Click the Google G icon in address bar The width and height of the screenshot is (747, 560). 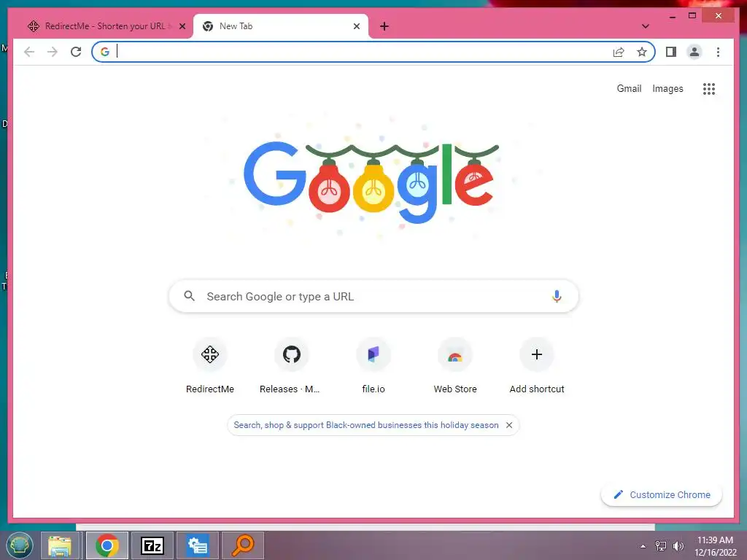(105, 52)
